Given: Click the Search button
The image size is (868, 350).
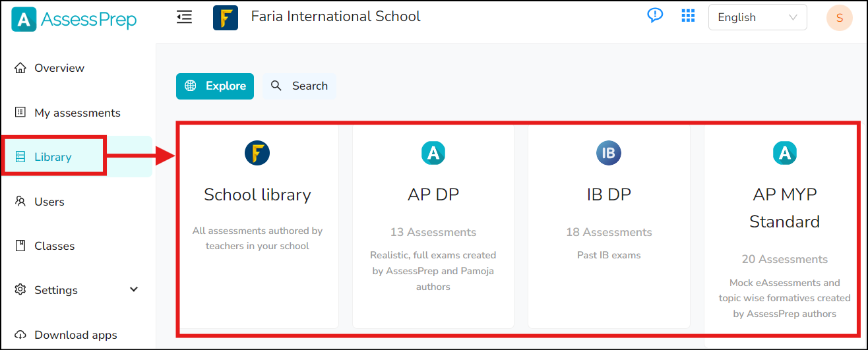Looking at the screenshot, I should 299,86.
